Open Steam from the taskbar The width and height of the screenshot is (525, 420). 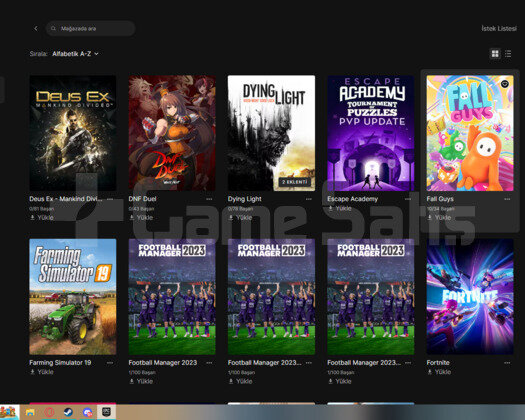[x=68, y=412]
